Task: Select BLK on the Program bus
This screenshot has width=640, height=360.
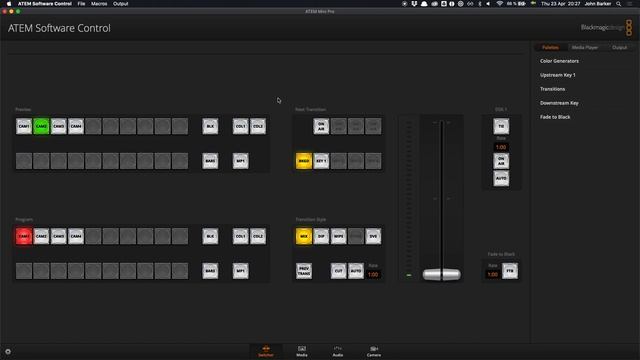Action: 210,236
